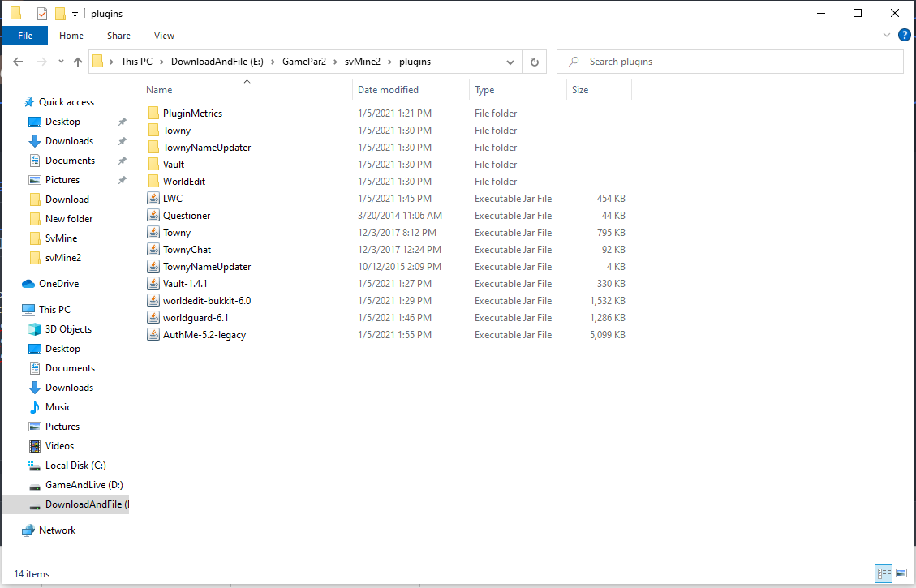Select the WorldEdit folder icon
Viewport: 916px width, 588px height.
point(153,181)
